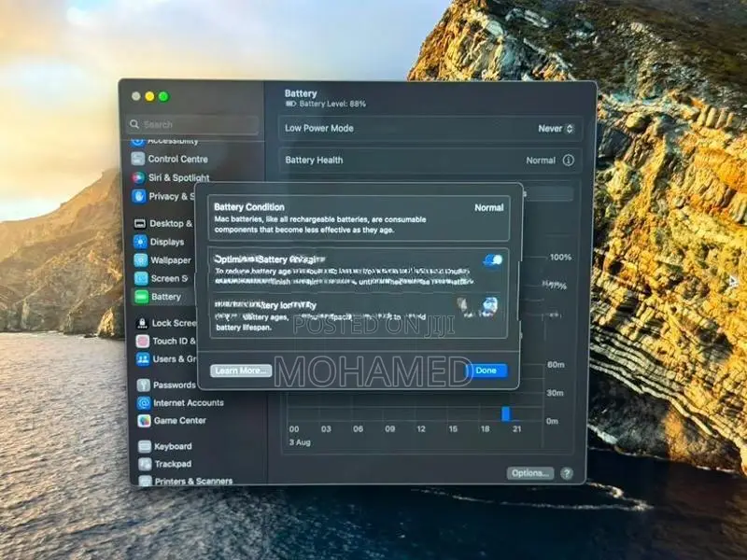Toggle Optimised Battery Charging switch
The height and width of the screenshot is (560, 747).
pyautogui.click(x=493, y=260)
